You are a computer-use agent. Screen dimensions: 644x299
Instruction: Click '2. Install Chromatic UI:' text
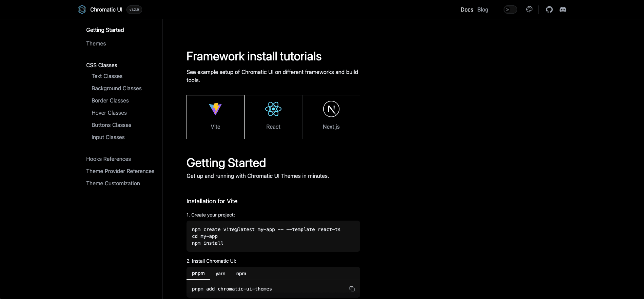211,261
